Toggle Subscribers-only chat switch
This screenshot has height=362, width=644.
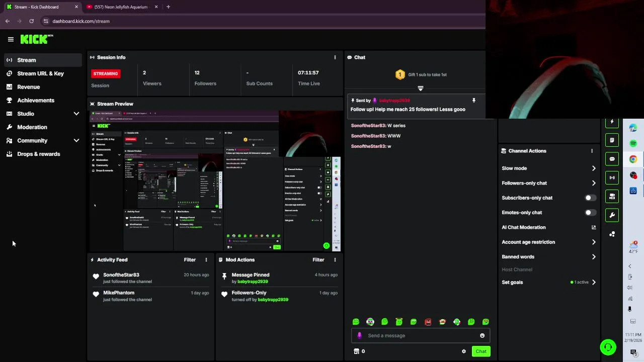click(x=590, y=198)
